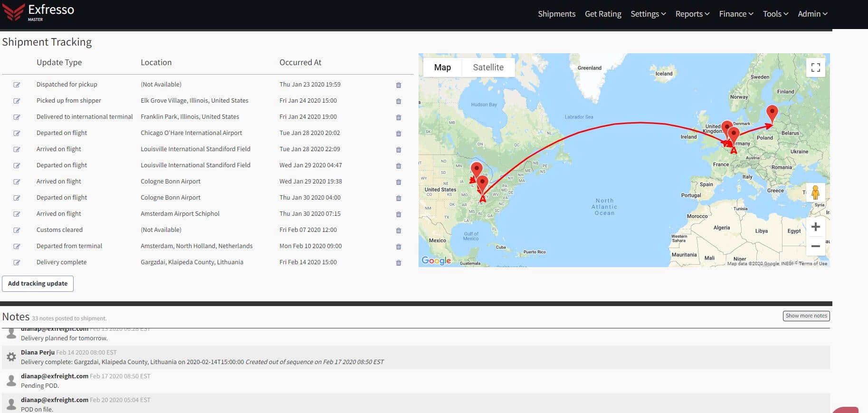Edit the Delivered to international terminal update
Viewport: 868px width, 413px height.
(17, 117)
